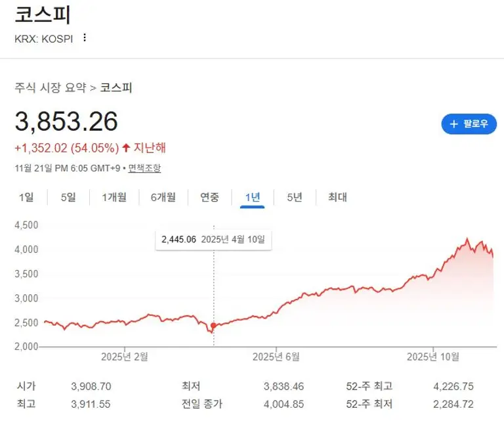
Task: Click the 2,445.06 April 10 tooltip
Action: (x=213, y=240)
